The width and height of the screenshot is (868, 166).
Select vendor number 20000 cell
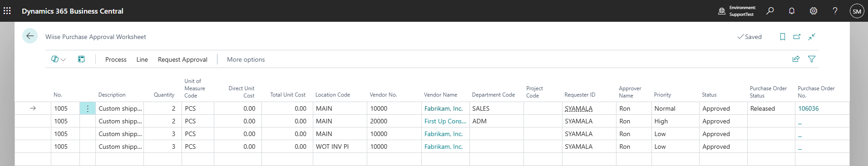[394, 121]
